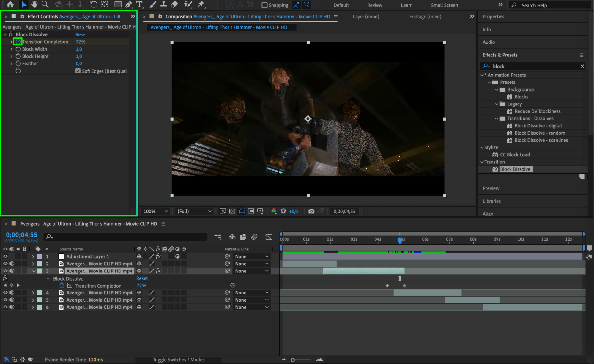Screen dimensions: 594x364
Task: Select the Pen tool
Action: [128, 4]
